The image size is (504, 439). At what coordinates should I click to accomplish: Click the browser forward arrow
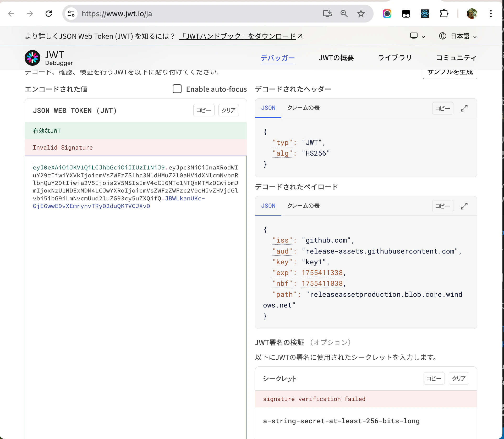[x=30, y=14]
